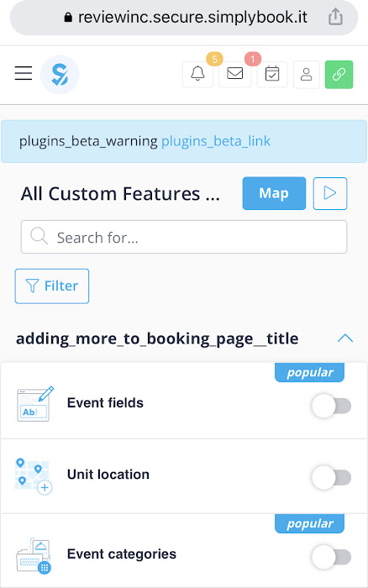This screenshot has height=588, width=368.
Task: Play the video tutorial button
Action: pyautogui.click(x=330, y=193)
